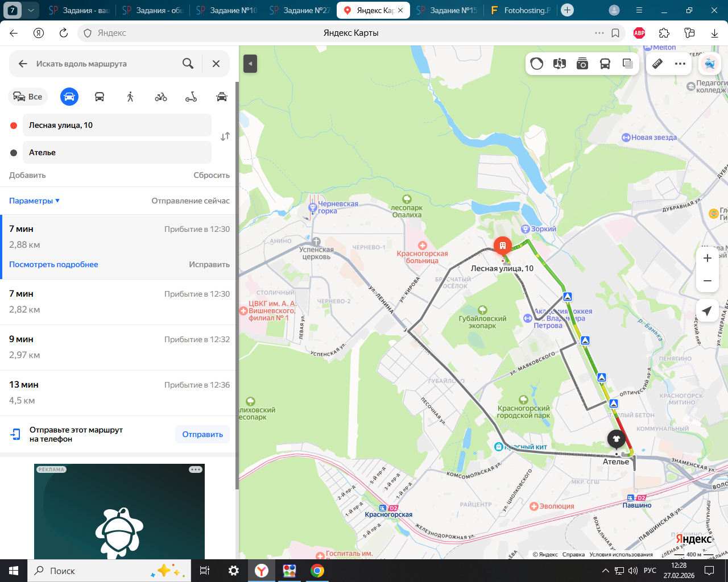Image resolution: width=728 pixels, height=582 pixels.
Task: Click the magnifier search icon
Action: pos(188,64)
